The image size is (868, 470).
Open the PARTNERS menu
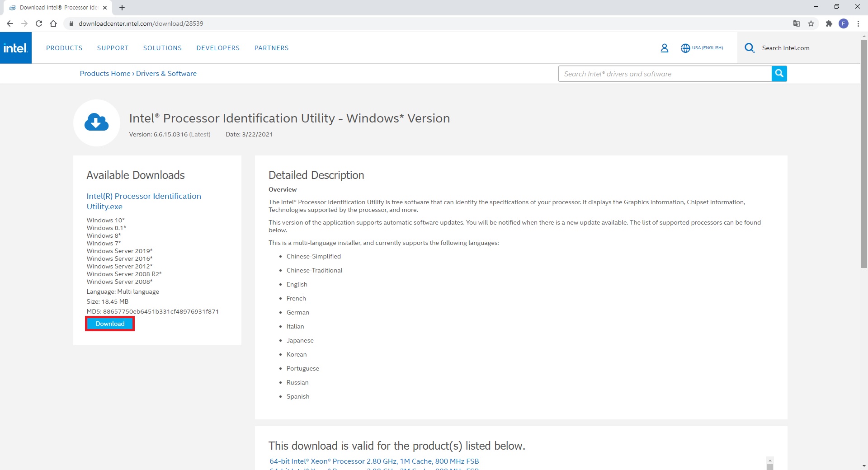coord(271,48)
